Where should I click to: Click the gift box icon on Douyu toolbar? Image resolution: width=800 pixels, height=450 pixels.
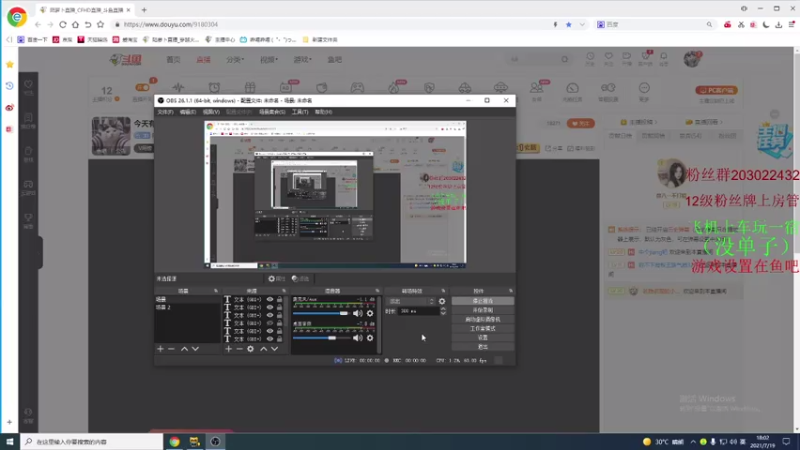click(249, 88)
